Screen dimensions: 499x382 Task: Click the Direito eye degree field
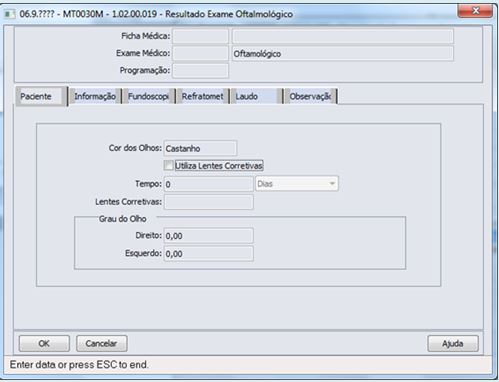tap(209, 236)
